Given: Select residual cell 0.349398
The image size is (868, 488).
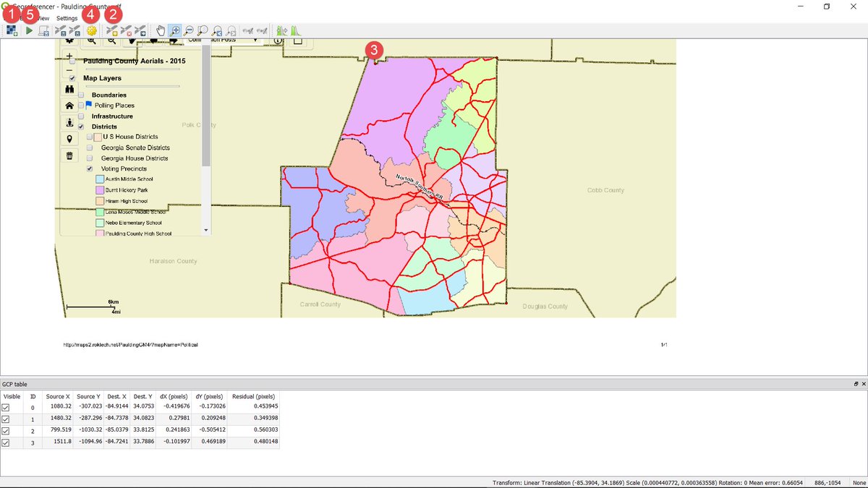Looking at the screenshot, I should [x=253, y=419].
